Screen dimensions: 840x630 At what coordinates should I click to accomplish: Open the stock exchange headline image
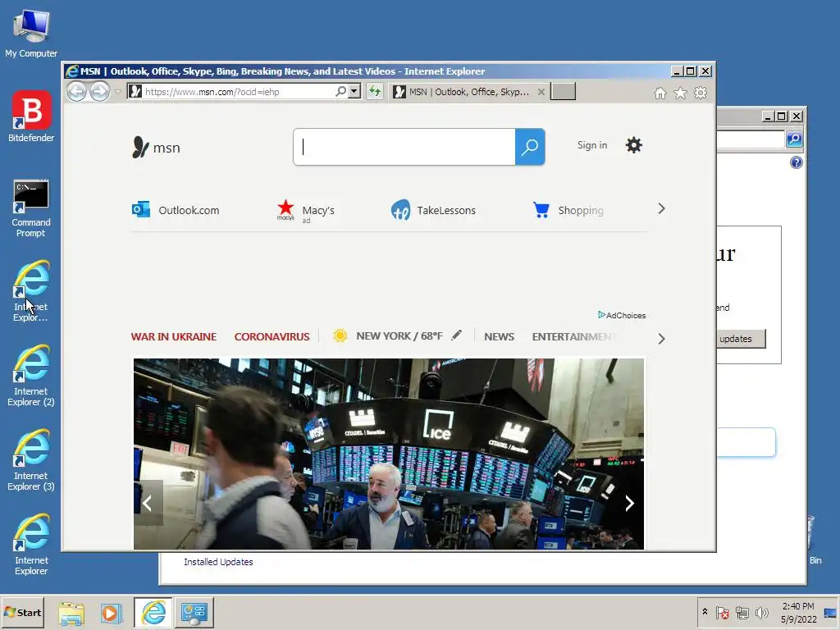click(x=388, y=454)
